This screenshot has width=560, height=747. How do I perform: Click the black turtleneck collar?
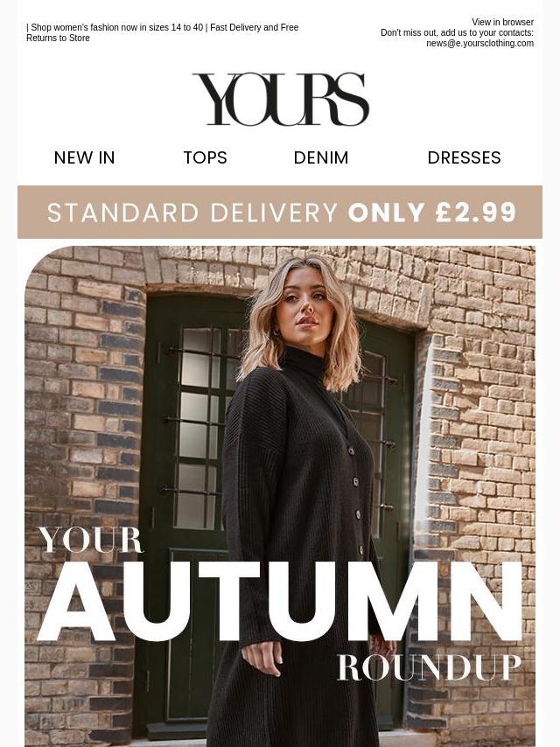point(302,362)
